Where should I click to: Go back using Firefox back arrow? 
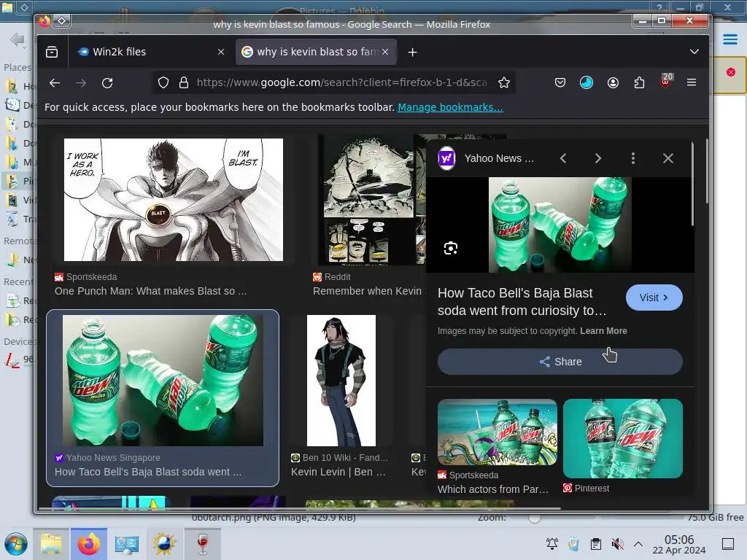(55, 83)
